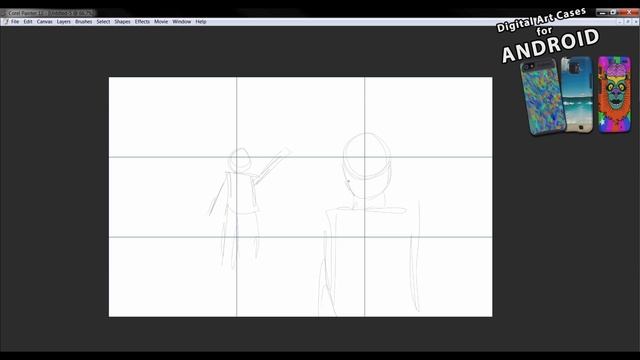The image size is (640, 360).
Task: Click the small sketched figure's head on canvas
Action: (x=240, y=160)
